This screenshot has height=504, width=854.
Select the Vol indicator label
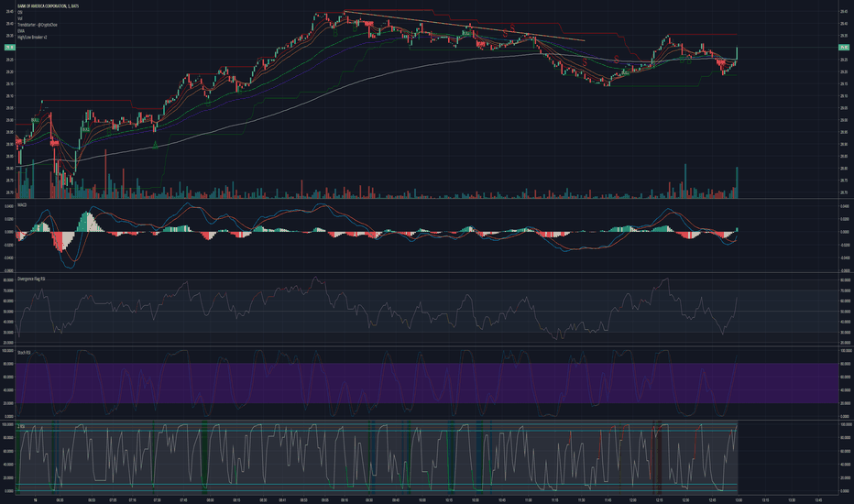19,18
